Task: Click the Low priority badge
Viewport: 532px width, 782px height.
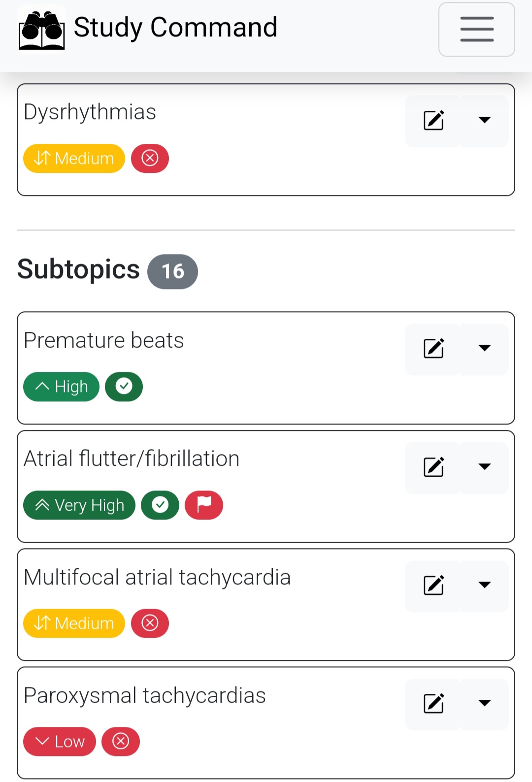Action: [60, 741]
